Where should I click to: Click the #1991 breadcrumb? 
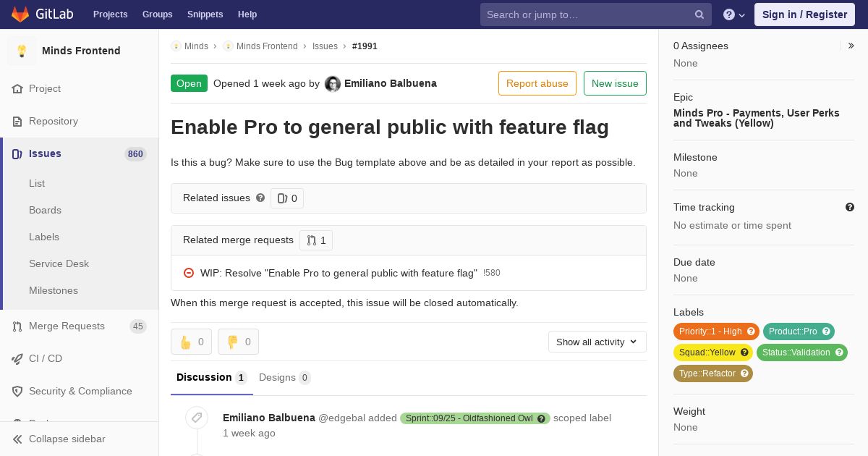(x=365, y=46)
